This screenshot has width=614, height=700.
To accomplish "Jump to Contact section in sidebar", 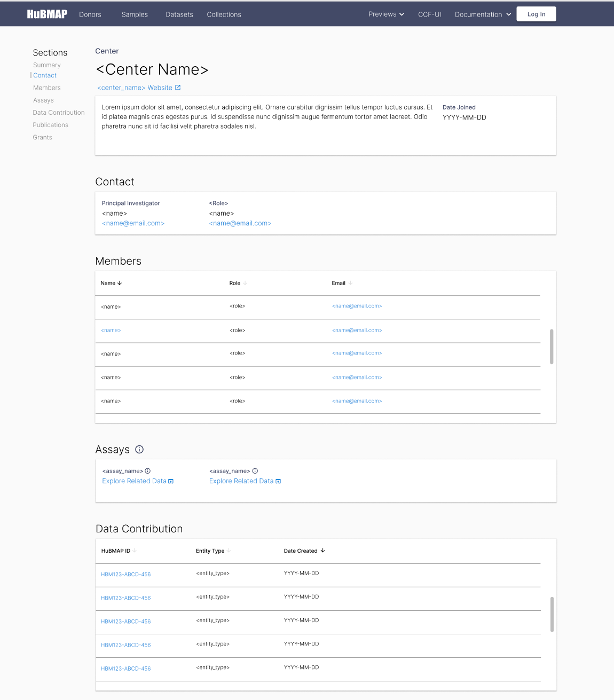I will (x=45, y=75).
